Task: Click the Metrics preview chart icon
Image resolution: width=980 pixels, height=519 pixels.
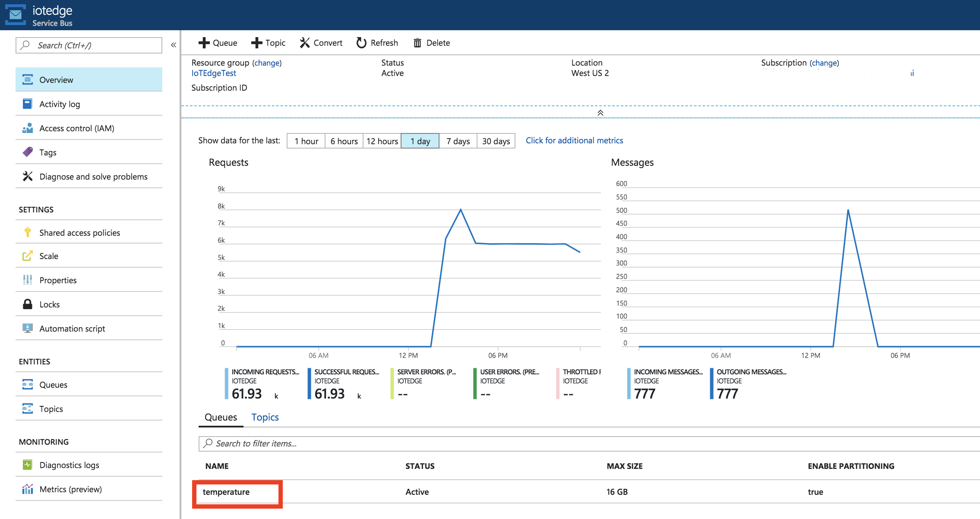Action: pyautogui.click(x=28, y=489)
